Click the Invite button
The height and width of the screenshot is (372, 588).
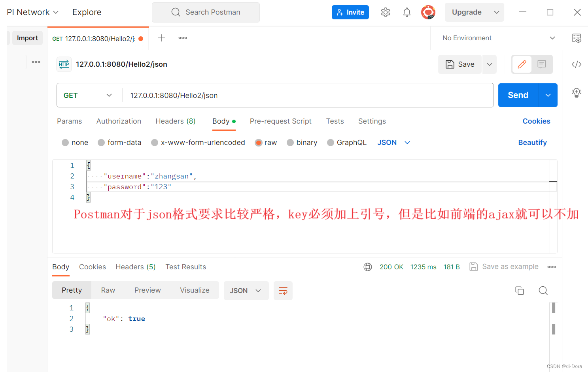pyautogui.click(x=350, y=12)
